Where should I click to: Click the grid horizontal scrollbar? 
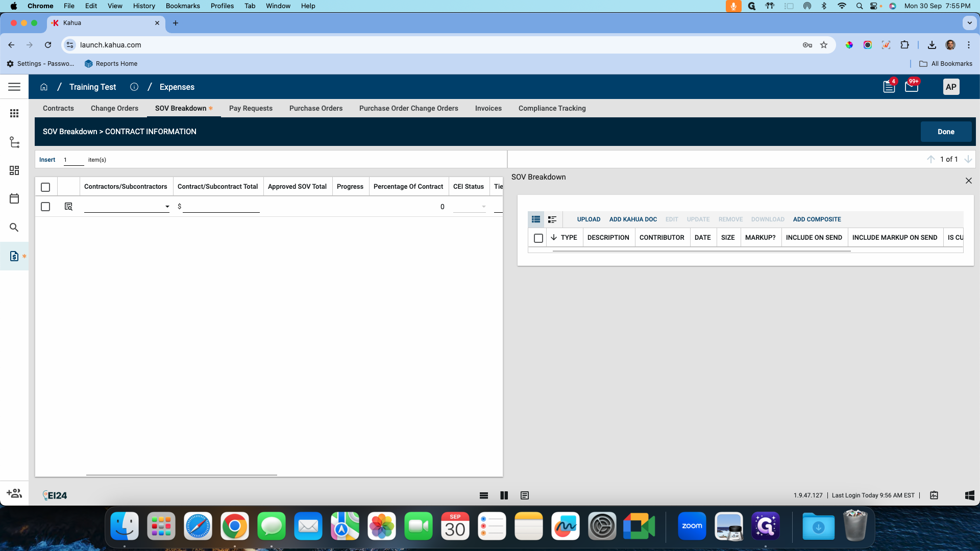click(182, 474)
